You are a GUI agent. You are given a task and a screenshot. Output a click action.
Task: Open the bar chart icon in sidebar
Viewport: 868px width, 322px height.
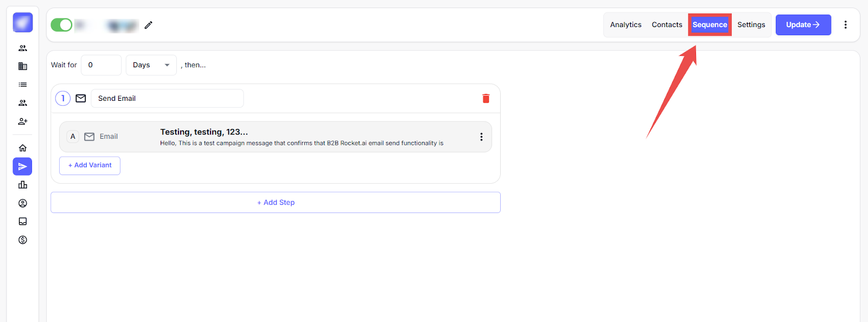pyautogui.click(x=23, y=185)
